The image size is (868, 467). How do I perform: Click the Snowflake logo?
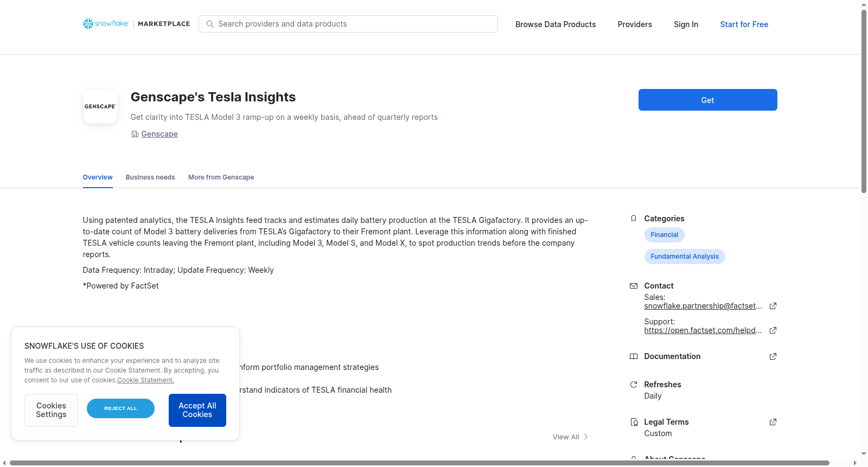click(106, 24)
